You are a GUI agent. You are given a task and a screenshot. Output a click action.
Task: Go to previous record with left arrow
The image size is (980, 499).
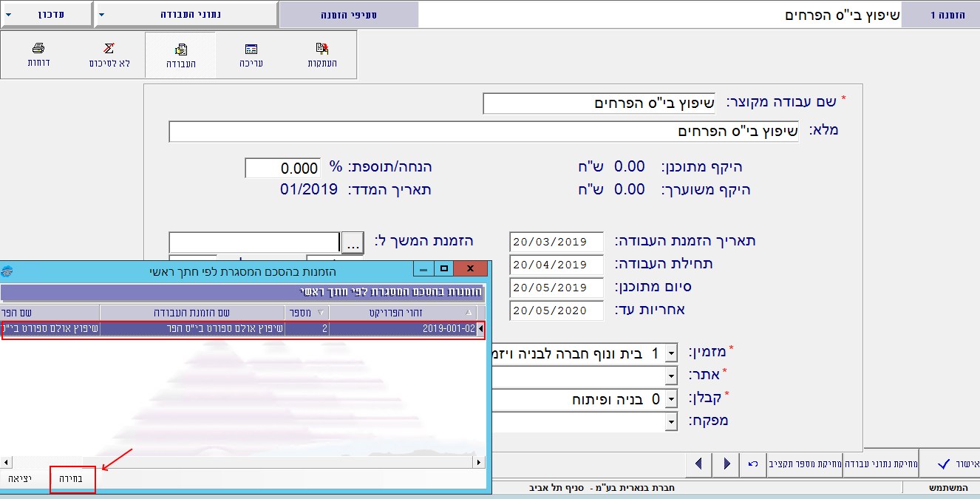698,464
